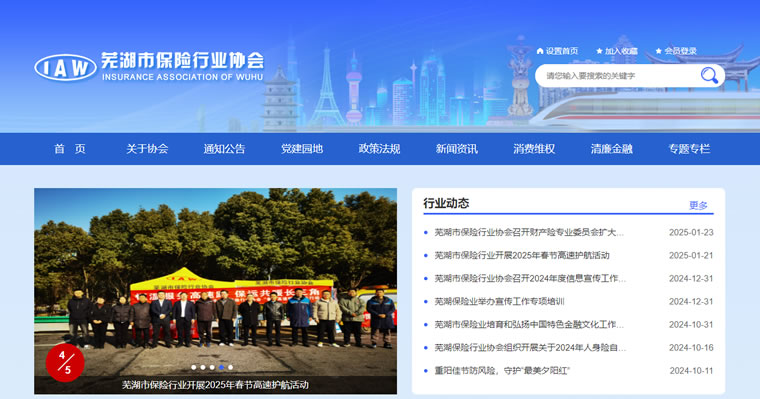Open the 专题专栏 menu
The height and width of the screenshot is (399, 760).
[x=689, y=149]
